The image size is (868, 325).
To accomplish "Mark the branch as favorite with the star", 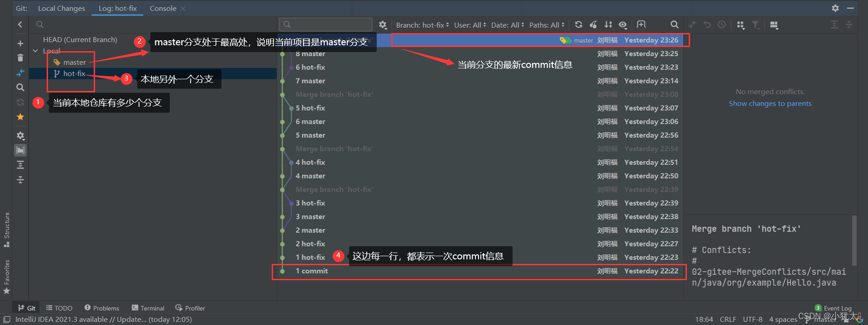I will (20, 117).
